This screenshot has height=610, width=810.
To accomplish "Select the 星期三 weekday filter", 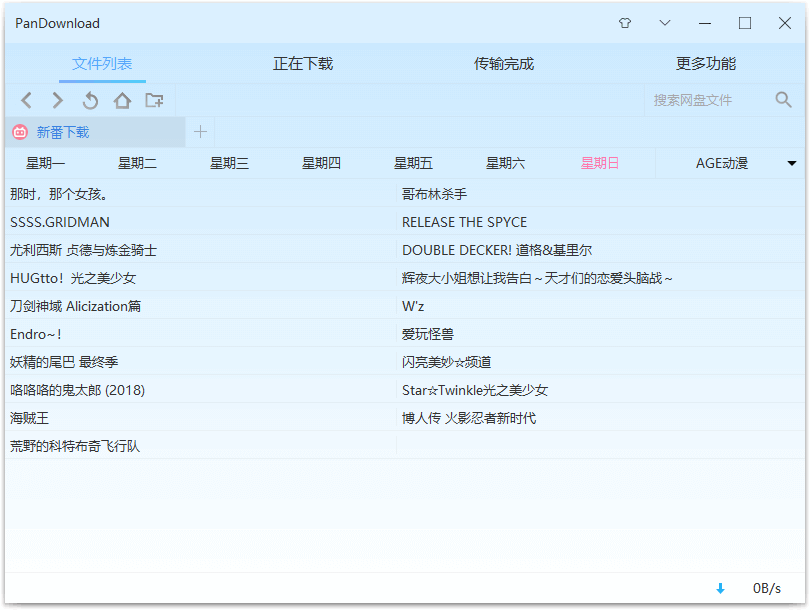I will (x=229, y=163).
